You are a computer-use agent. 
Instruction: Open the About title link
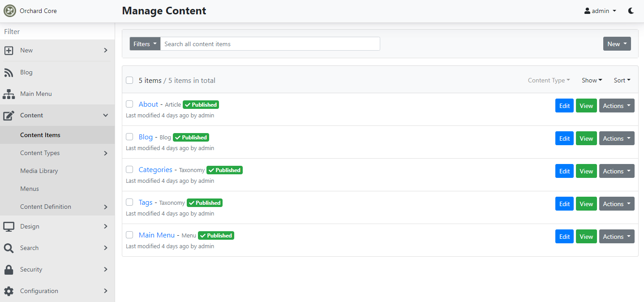click(x=148, y=104)
